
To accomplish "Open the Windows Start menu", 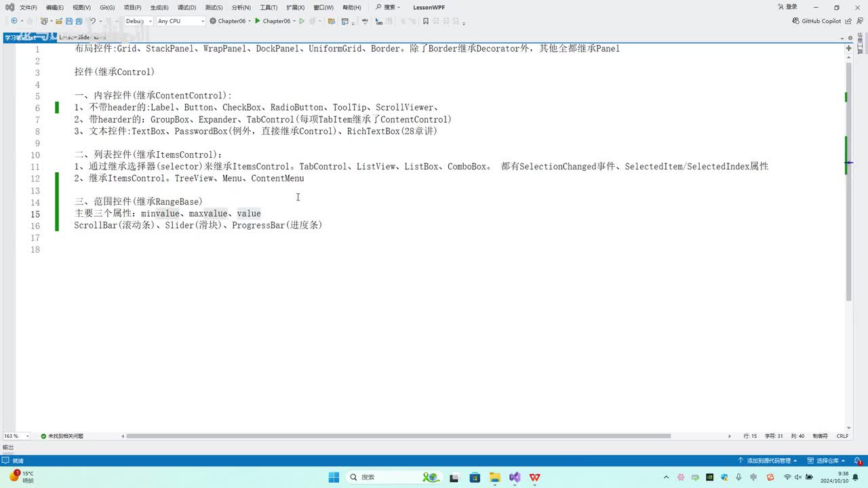I will [x=334, y=477].
